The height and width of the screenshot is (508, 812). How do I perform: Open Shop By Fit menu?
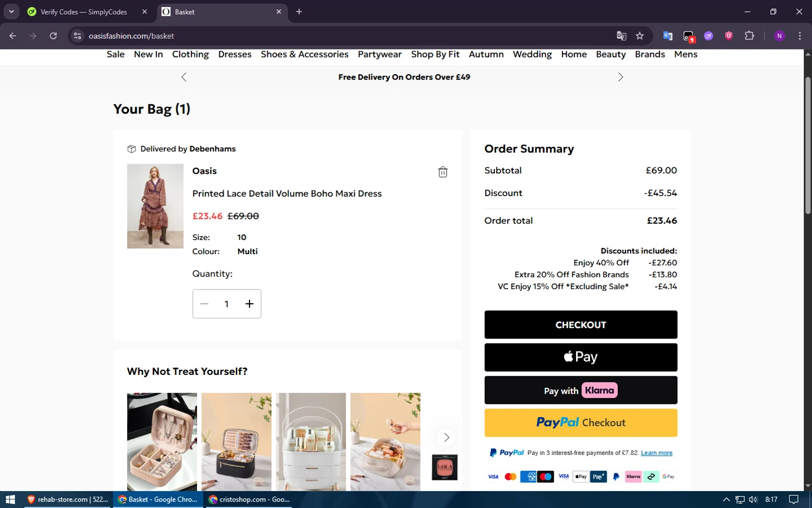pyautogui.click(x=435, y=54)
